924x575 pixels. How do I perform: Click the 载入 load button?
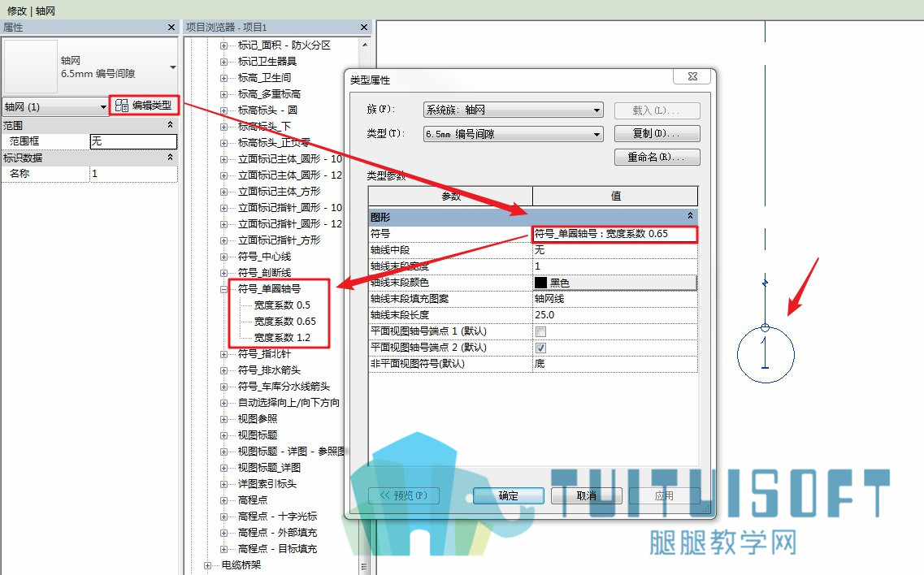coord(657,110)
